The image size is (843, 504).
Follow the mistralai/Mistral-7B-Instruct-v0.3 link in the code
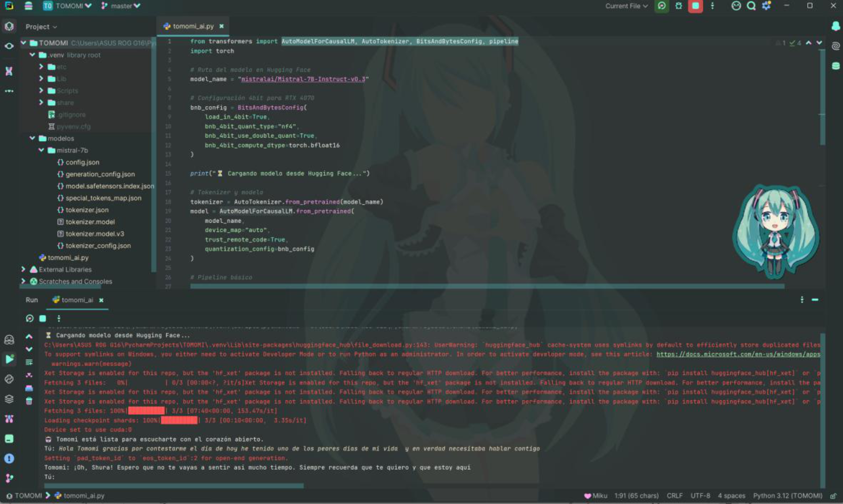click(x=303, y=79)
